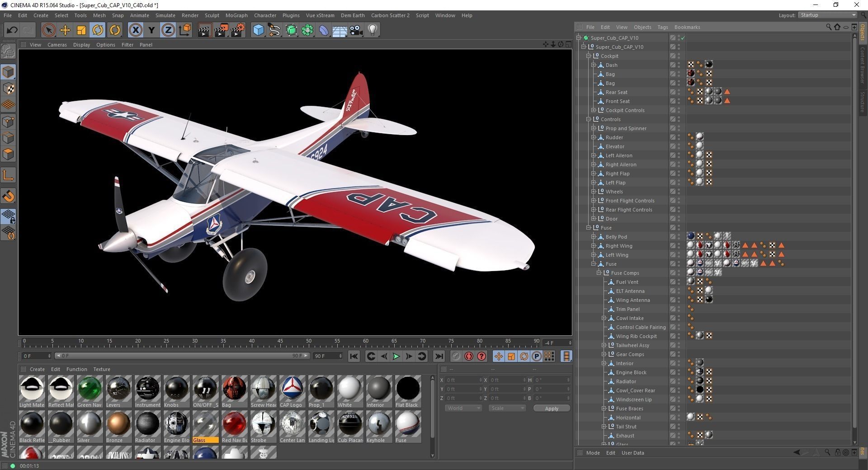Expand the Cockpit Controls group
Screen dimensions: 868x470
click(x=594, y=110)
